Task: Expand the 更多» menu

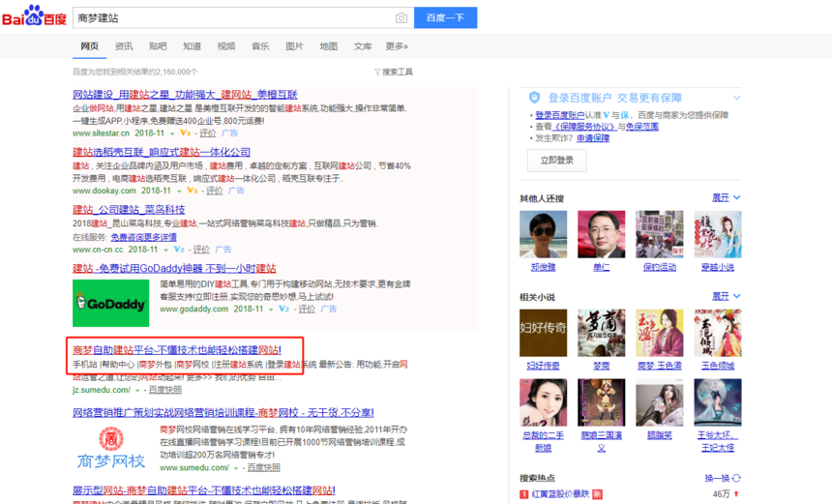Action: (397, 46)
